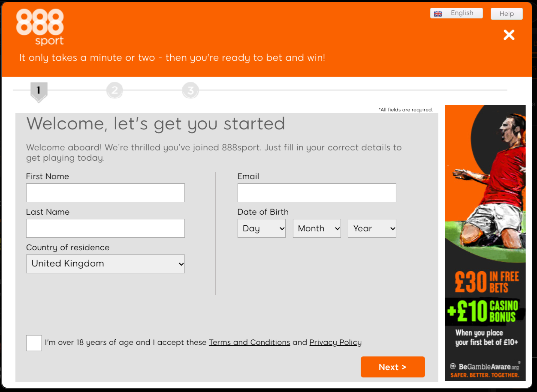Open the Year of birth dropdown

pyautogui.click(x=372, y=228)
